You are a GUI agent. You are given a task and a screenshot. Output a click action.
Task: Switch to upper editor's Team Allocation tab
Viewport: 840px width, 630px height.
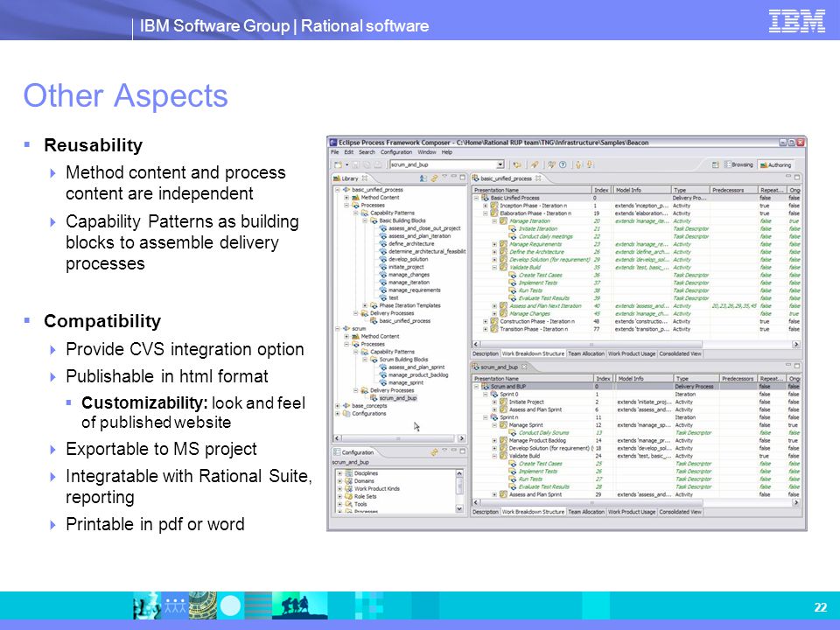[586, 353]
